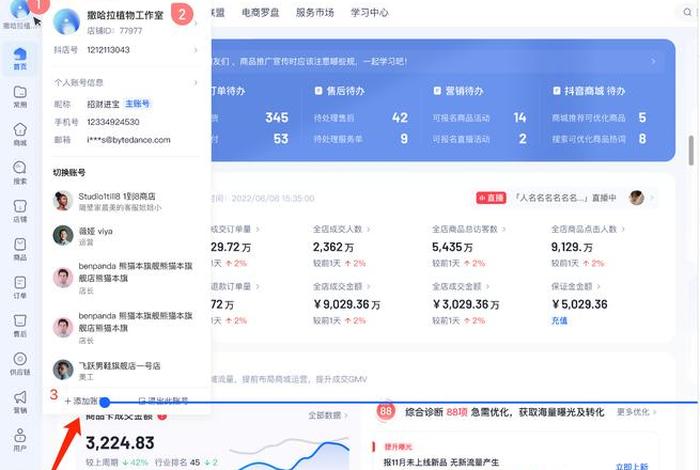Image resolution: width=700 pixels, height=470 pixels.
Task: Click the 充值 recharge link
Action: click(559, 321)
